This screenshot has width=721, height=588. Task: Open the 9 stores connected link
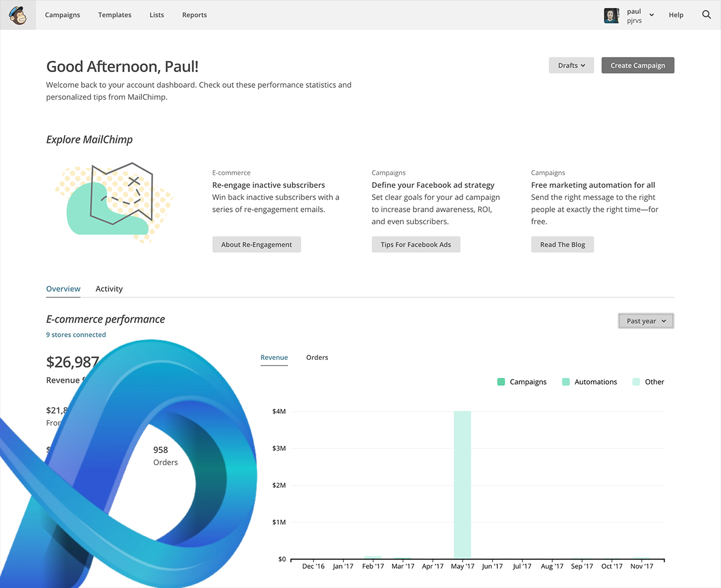(76, 335)
